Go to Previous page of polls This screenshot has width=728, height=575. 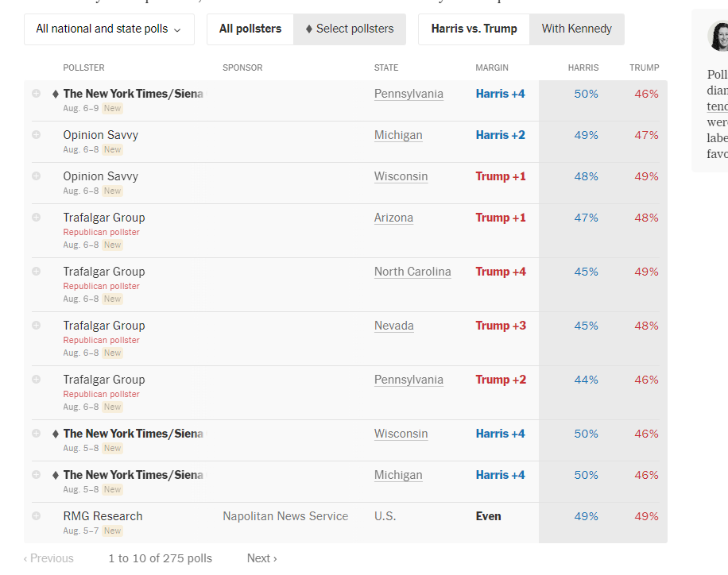coord(48,558)
